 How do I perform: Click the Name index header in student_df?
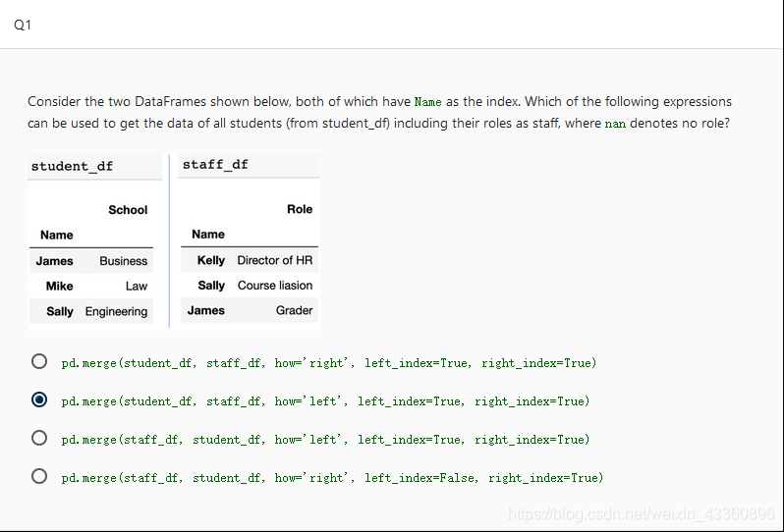click(57, 235)
